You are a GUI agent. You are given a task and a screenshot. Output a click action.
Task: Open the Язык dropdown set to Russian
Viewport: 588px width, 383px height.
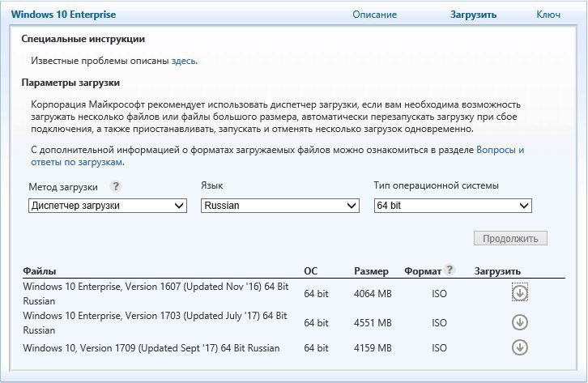tap(280, 206)
